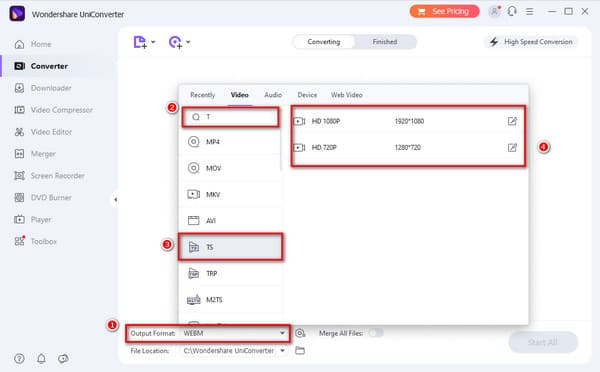600x372 pixels.
Task: Collapse the sidebar with arrow handle
Action: point(115,199)
